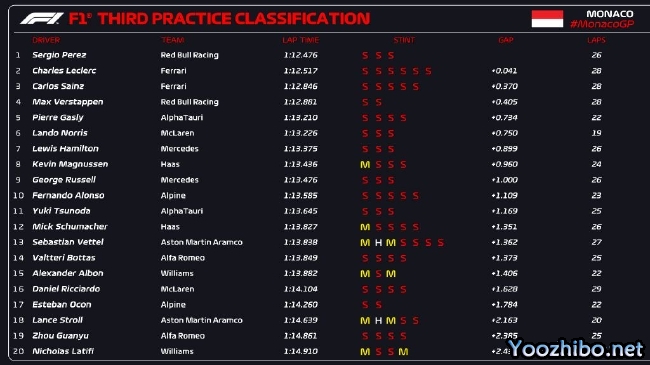
Task: Click the GAP column header
Action: pyautogui.click(x=506, y=40)
